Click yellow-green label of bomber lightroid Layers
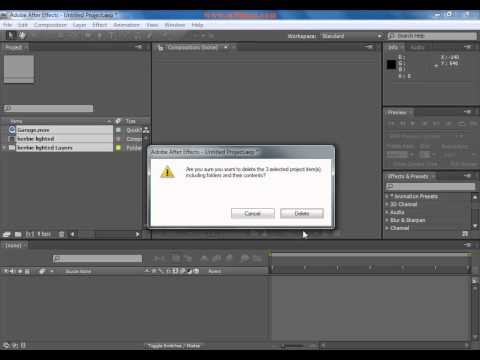The height and width of the screenshot is (360, 480). [x=118, y=148]
